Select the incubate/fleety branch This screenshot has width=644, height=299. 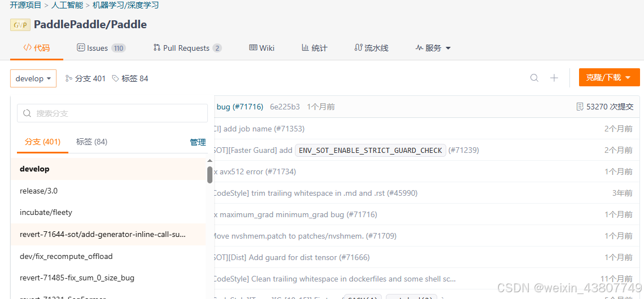coord(108,213)
